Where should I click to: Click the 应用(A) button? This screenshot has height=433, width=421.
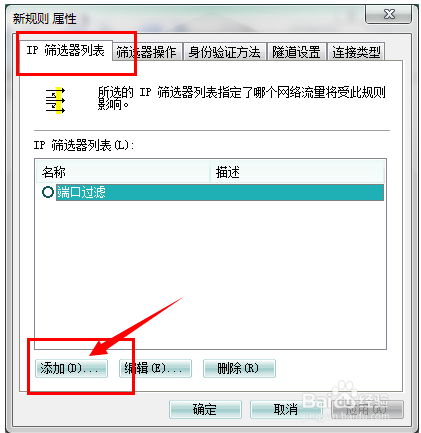tap(366, 409)
